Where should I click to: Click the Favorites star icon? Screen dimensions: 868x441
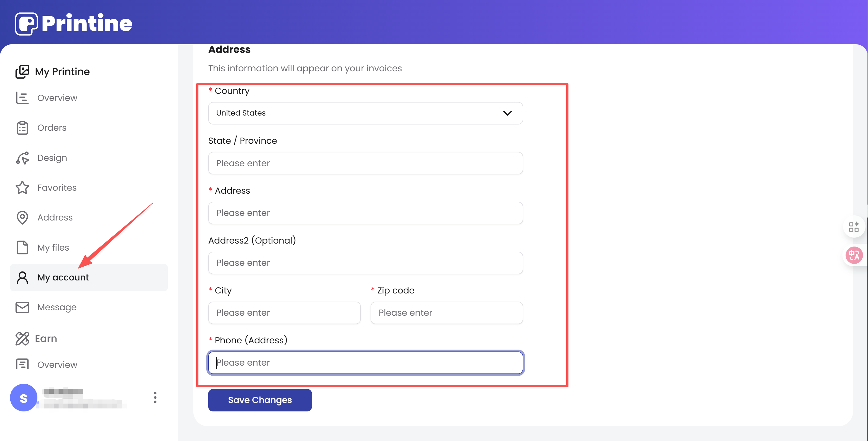click(22, 187)
